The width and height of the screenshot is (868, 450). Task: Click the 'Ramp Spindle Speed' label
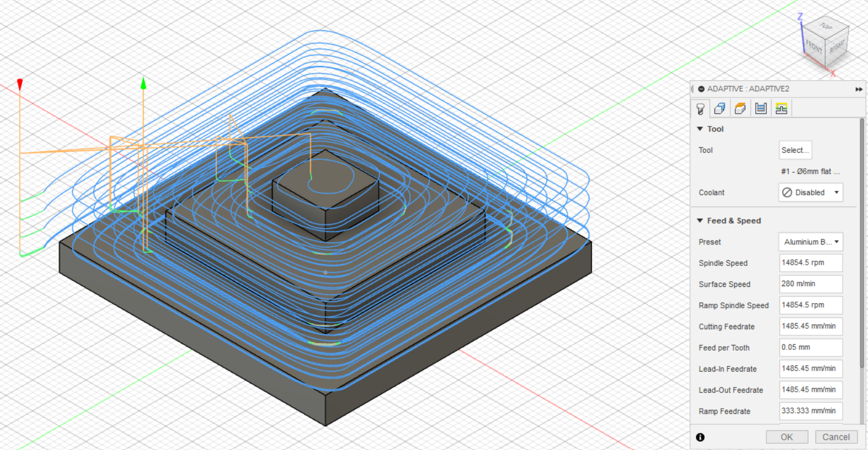click(734, 305)
